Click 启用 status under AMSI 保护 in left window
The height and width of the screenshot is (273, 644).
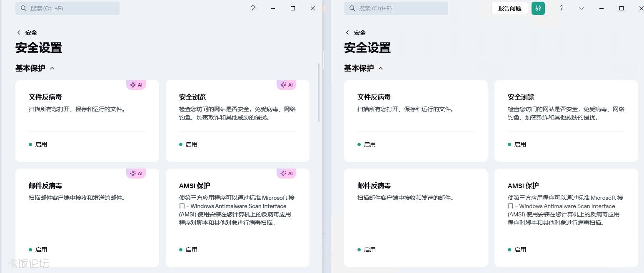(x=188, y=250)
